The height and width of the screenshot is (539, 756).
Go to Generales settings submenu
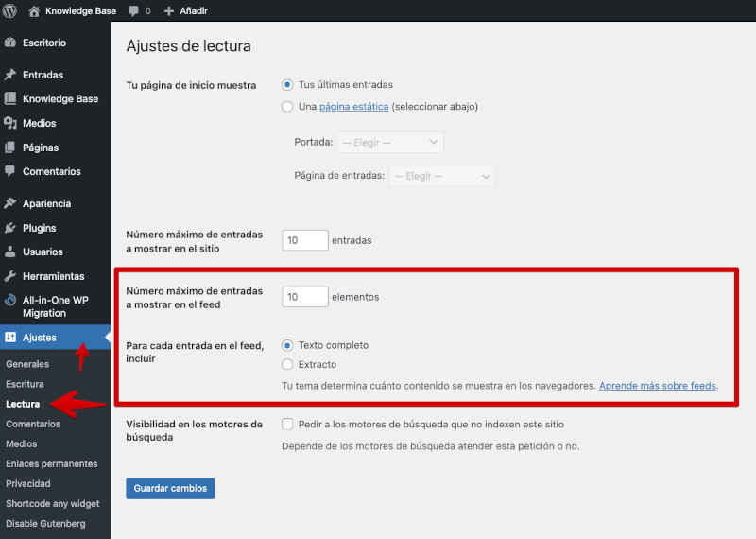tap(27, 364)
